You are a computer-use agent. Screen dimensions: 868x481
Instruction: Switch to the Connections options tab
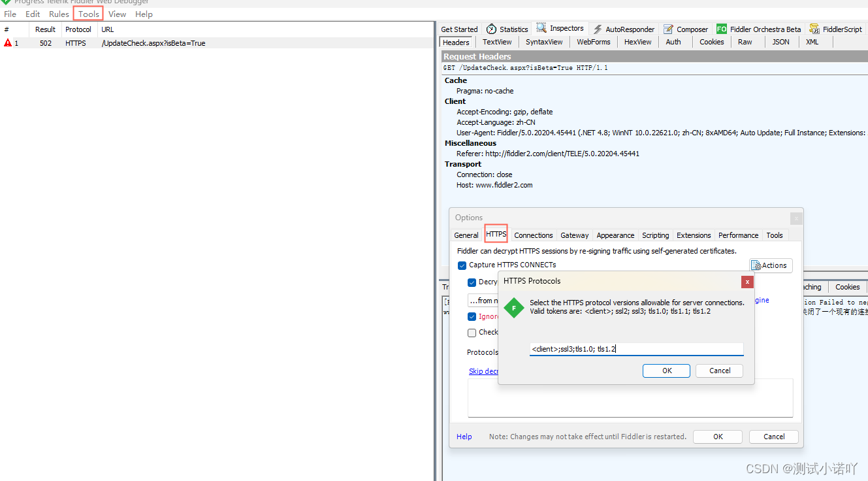[533, 235]
